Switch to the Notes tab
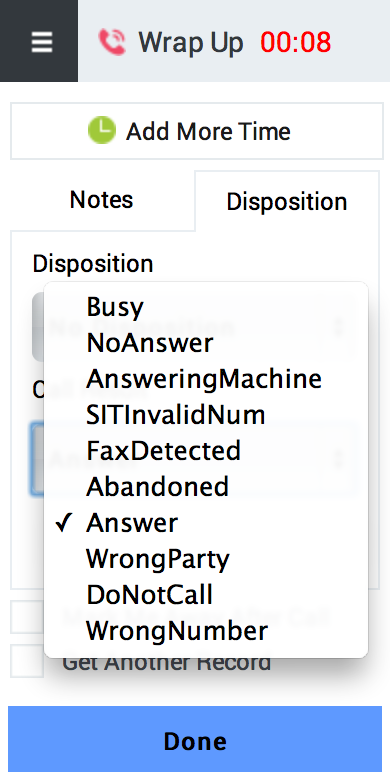The width and height of the screenshot is (390, 772). pos(102,200)
